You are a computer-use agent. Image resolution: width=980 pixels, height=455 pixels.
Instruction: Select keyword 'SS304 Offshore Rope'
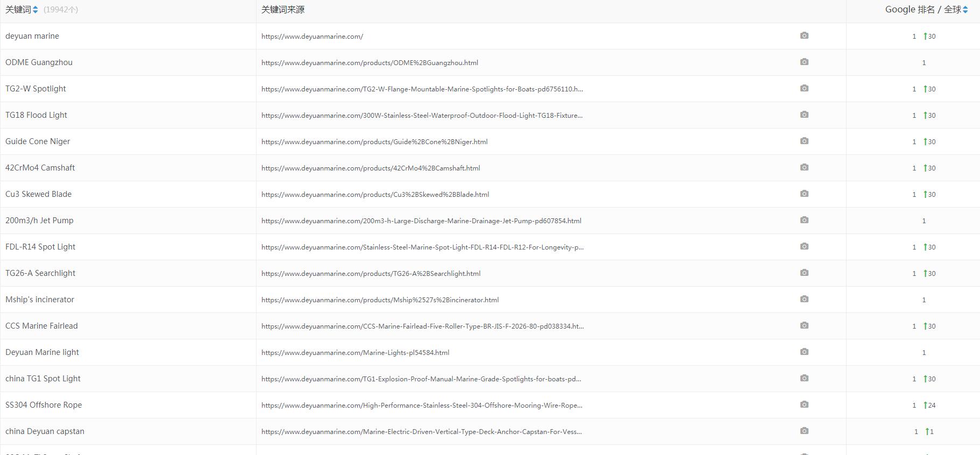point(44,405)
